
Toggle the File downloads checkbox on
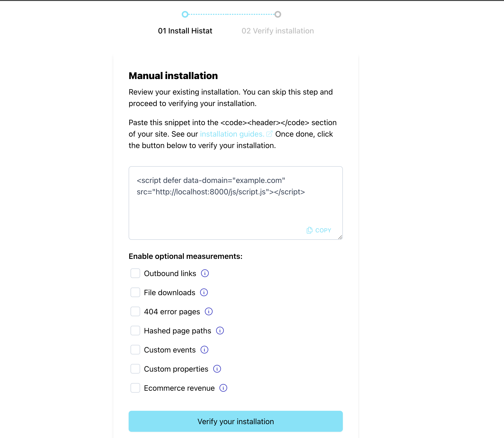[135, 292]
